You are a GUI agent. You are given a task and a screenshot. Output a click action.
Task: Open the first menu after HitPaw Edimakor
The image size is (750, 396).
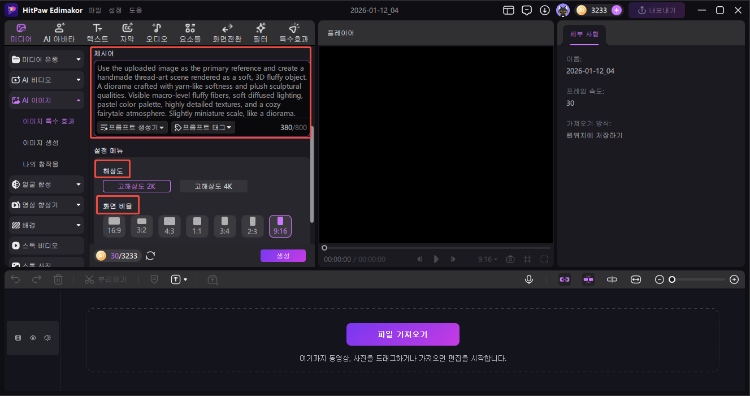coord(95,10)
